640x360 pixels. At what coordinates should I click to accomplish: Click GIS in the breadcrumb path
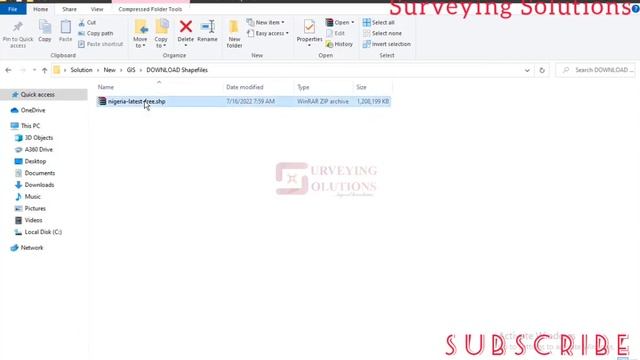tap(131, 70)
